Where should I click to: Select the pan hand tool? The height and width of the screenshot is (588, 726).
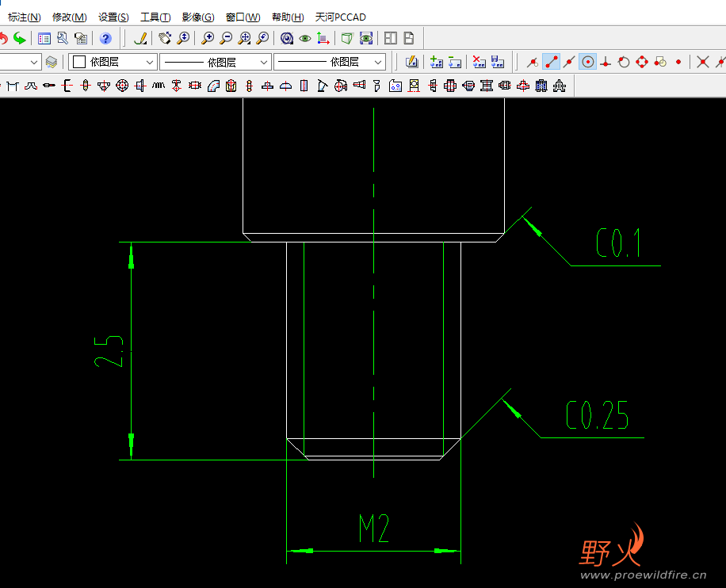pyautogui.click(x=164, y=38)
